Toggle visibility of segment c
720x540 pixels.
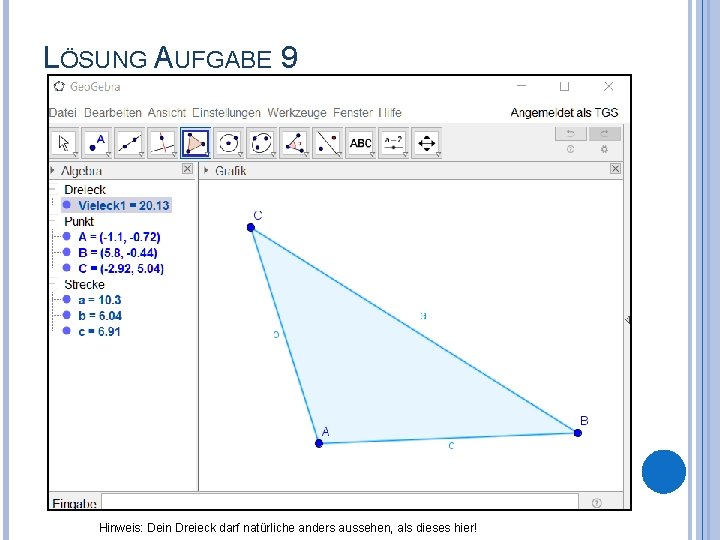(67, 331)
